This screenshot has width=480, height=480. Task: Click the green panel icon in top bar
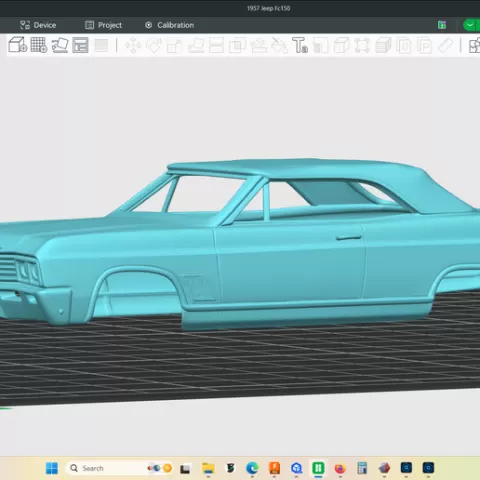(x=442, y=25)
